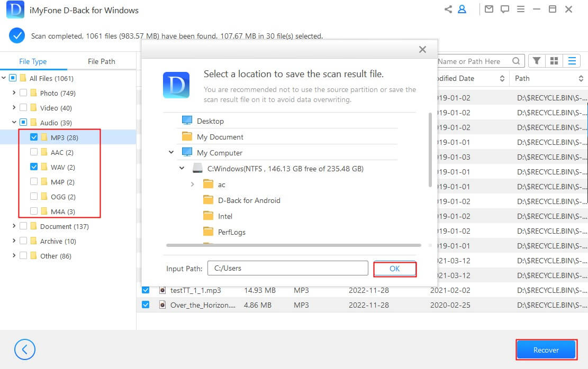Switch to File Path tab
Viewport: 588px width, 369px height.
point(101,61)
